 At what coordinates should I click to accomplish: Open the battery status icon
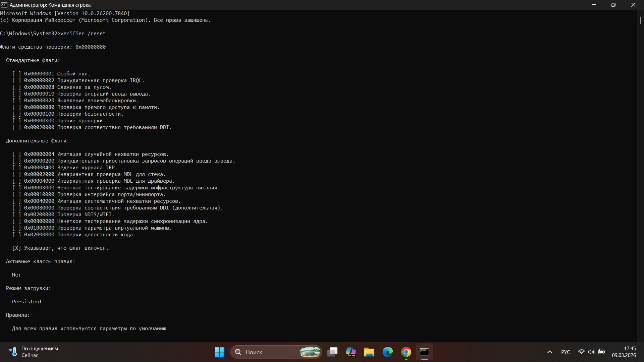click(x=602, y=352)
